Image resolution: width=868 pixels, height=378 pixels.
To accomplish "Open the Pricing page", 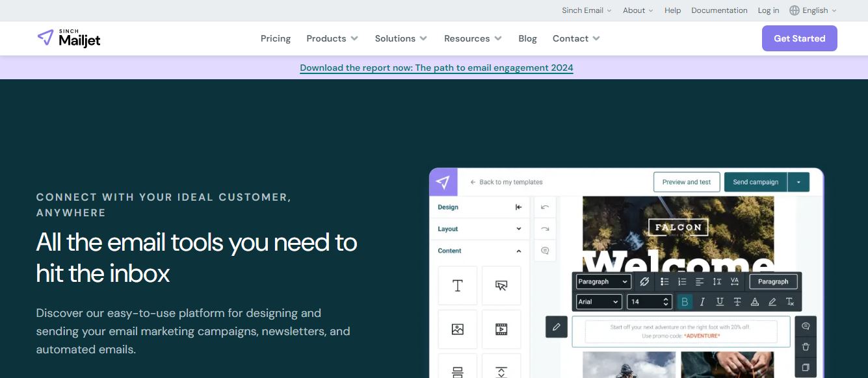I will click(x=276, y=38).
